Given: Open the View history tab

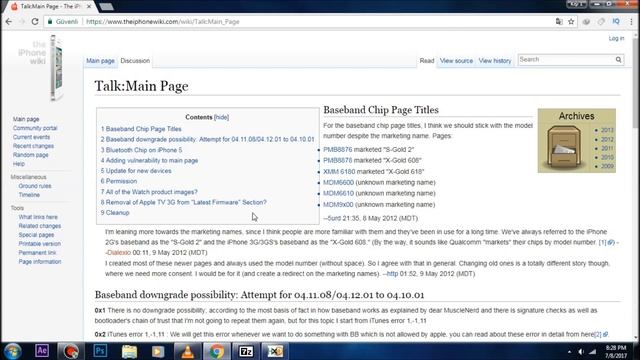Looking at the screenshot, I should pyautogui.click(x=495, y=61).
